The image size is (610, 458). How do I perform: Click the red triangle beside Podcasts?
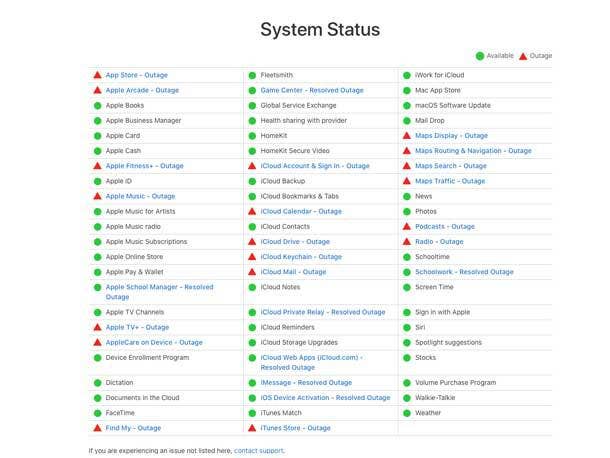[x=406, y=226]
